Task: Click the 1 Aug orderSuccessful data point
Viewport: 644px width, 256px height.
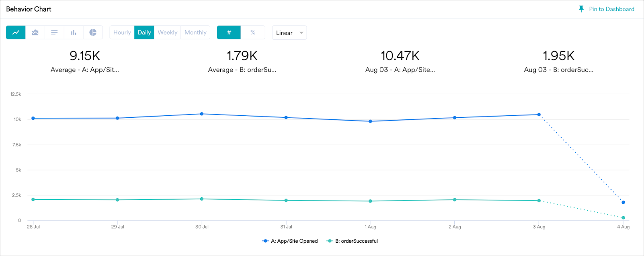Action: click(x=371, y=201)
